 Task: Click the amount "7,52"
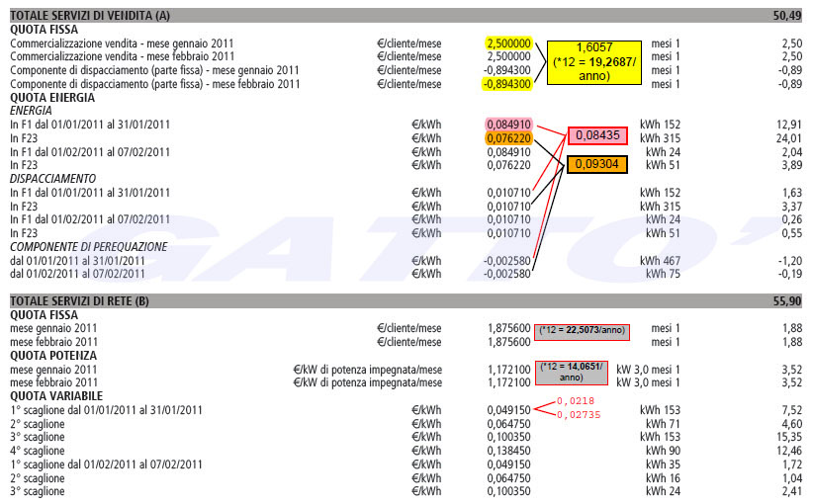[792, 410]
